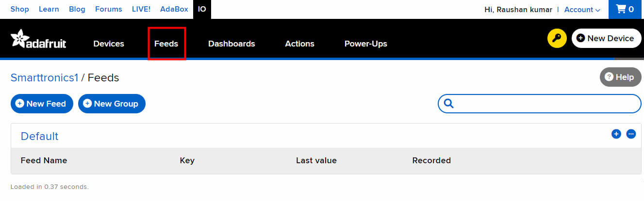
Task: Click the plus icon in Default group
Action: click(x=616, y=134)
